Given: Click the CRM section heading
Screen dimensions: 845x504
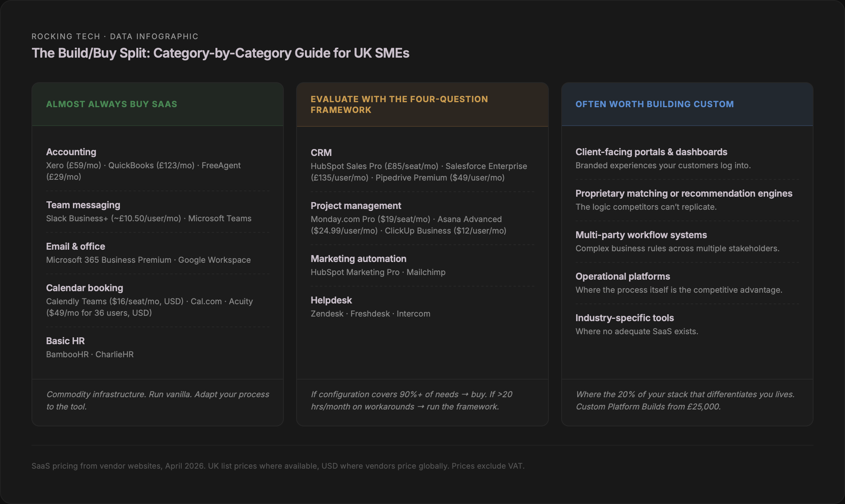Looking at the screenshot, I should click(321, 153).
